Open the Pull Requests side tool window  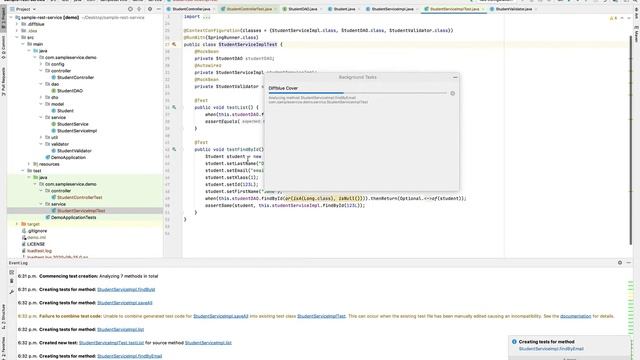tap(3, 82)
